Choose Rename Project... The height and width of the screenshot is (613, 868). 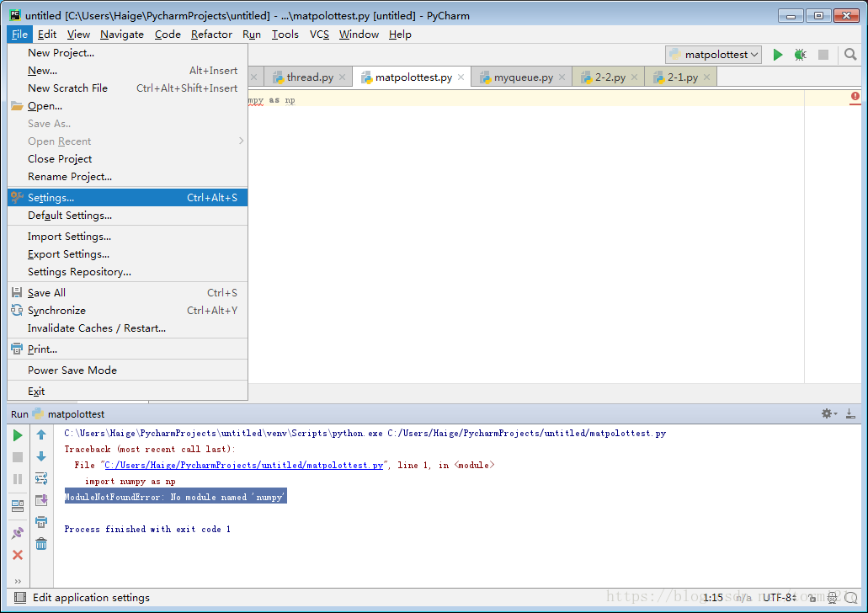point(127,177)
